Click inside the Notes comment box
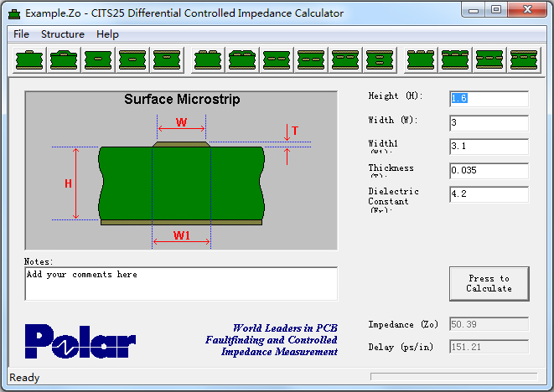 pyautogui.click(x=180, y=283)
